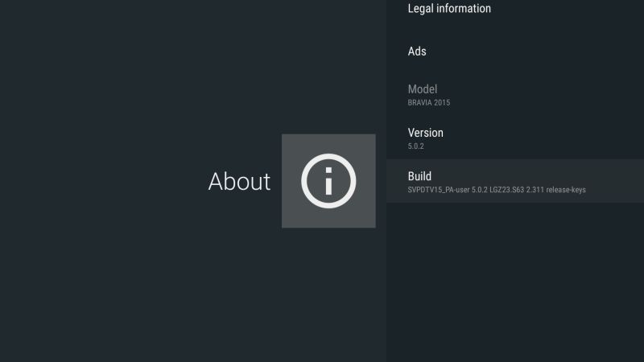Screen dimensions: 644x362
Task: Click the About heading text
Action: coord(239,182)
